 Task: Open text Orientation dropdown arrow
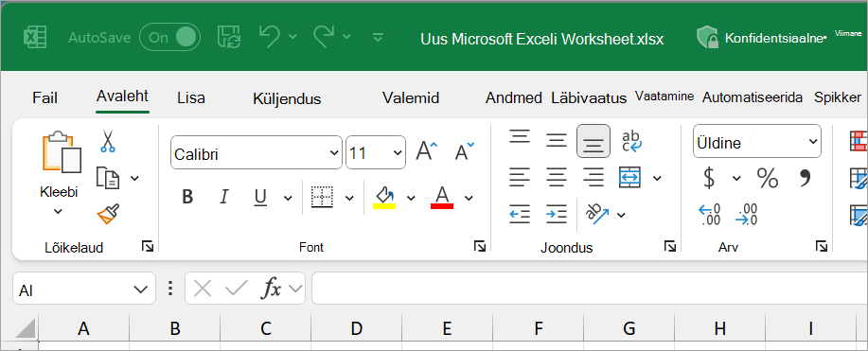click(621, 215)
